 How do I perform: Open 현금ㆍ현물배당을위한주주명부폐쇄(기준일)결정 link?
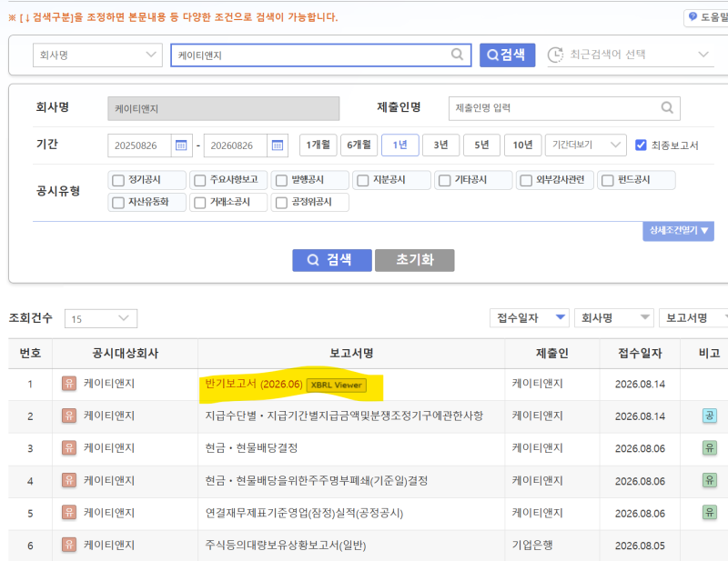click(316, 481)
